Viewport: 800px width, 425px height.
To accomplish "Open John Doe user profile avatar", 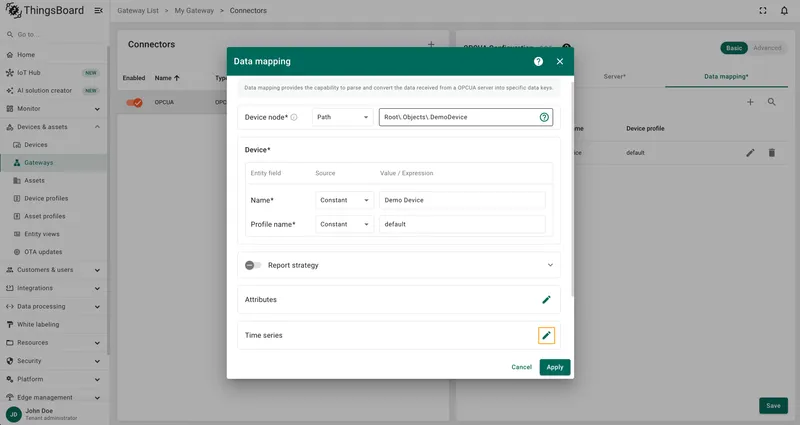I will [14, 414].
